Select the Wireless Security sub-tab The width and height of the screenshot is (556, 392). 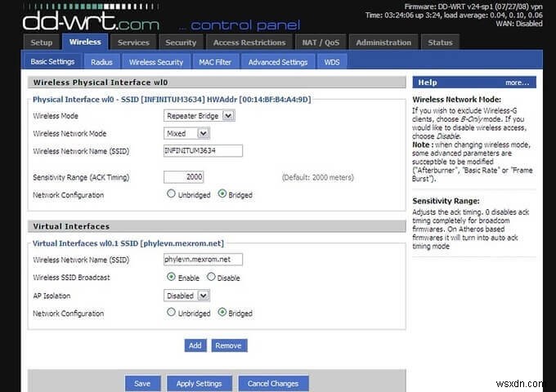click(156, 62)
